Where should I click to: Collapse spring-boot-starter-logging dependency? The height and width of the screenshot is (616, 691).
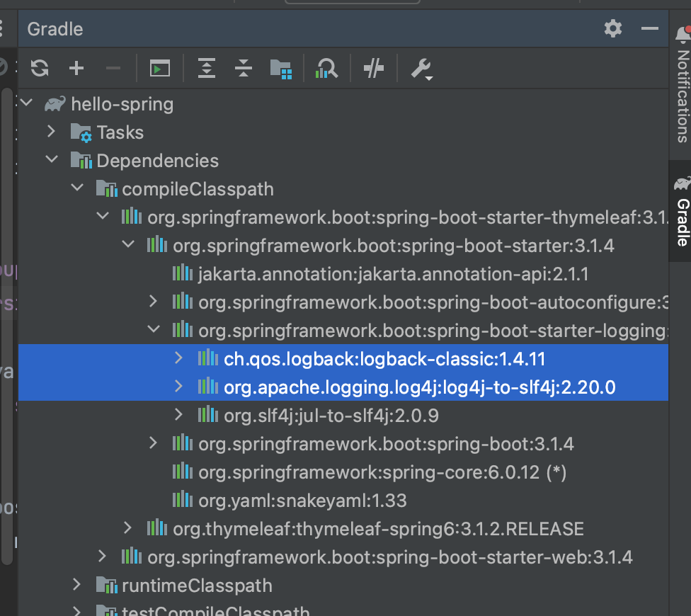pyautogui.click(x=154, y=329)
